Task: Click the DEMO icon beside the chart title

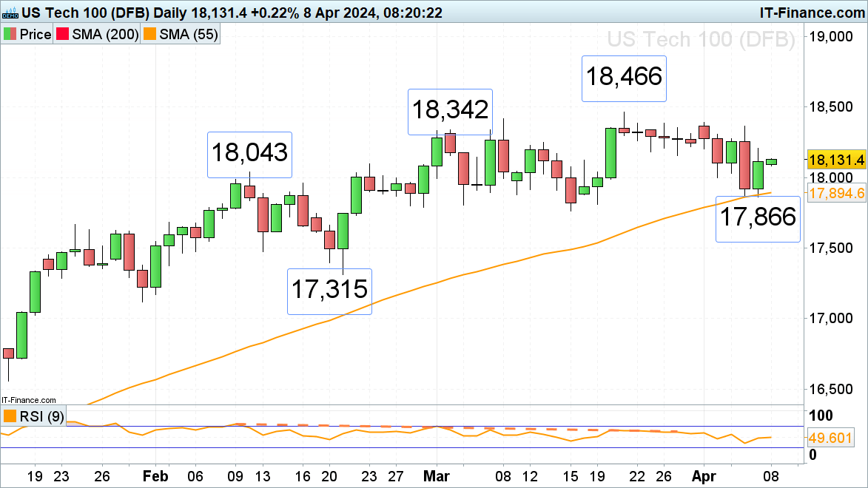Action: coord(10,12)
